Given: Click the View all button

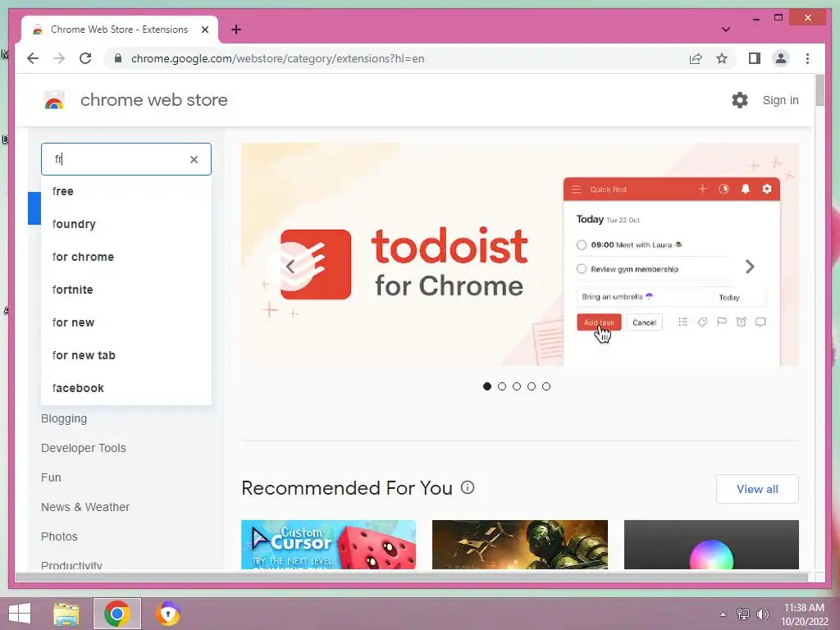Looking at the screenshot, I should click(x=757, y=489).
